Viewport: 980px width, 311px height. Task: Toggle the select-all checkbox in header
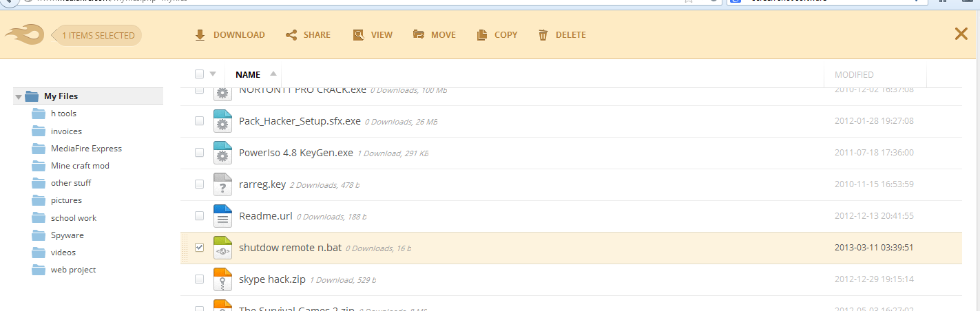click(x=199, y=74)
